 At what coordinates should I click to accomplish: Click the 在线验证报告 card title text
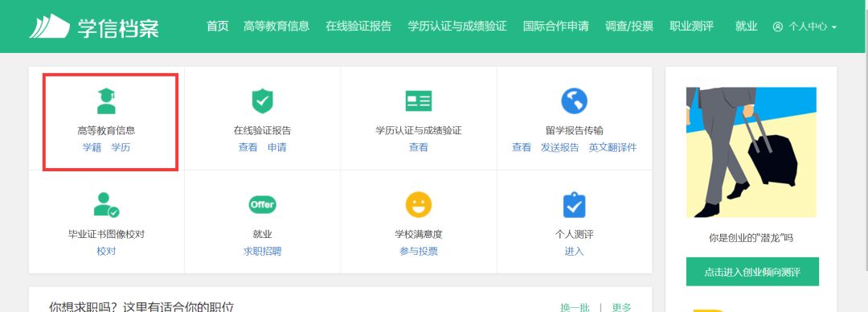(x=262, y=131)
